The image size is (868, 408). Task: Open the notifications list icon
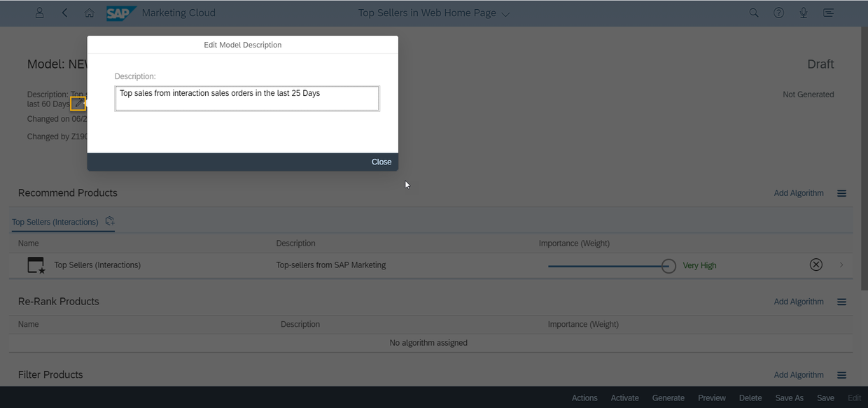828,13
